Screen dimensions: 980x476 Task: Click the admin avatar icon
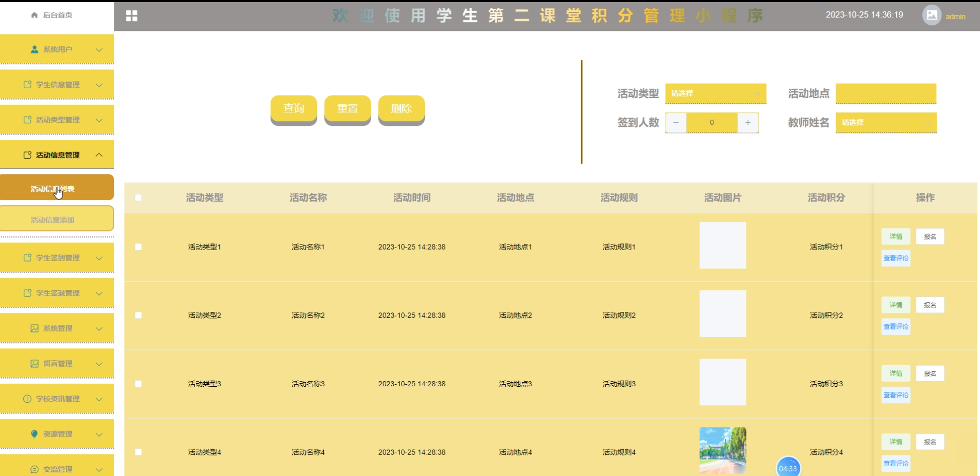pyautogui.click(x=932, y=15)
